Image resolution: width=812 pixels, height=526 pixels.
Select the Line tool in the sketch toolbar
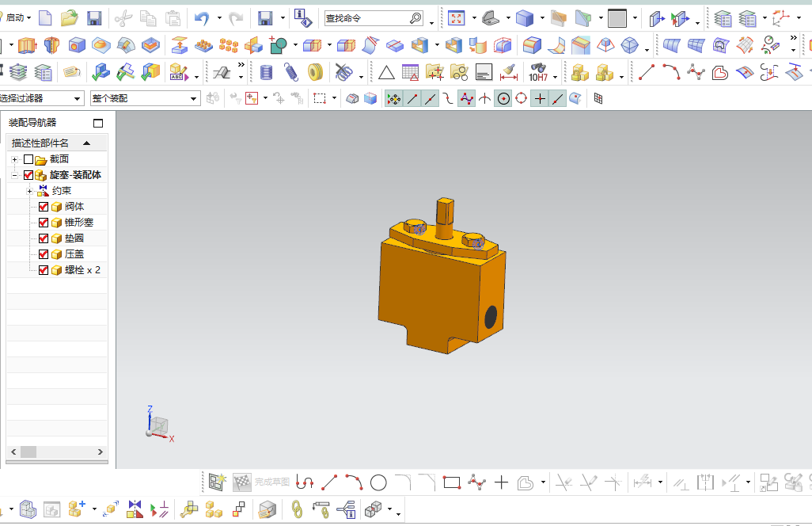(329, 482)
